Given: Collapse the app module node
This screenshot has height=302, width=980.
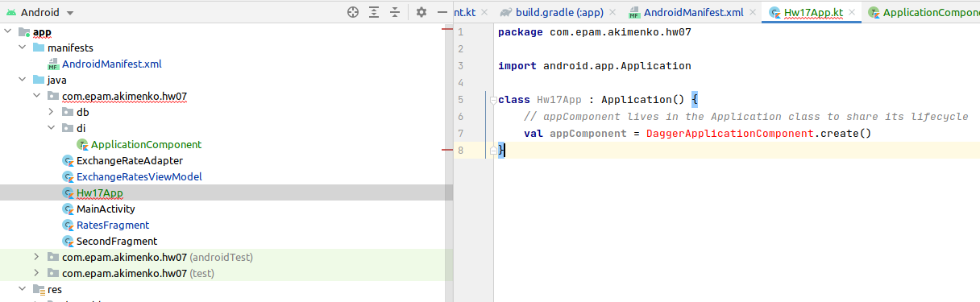Looking at the screenshot, I should (x=8, y=31).
